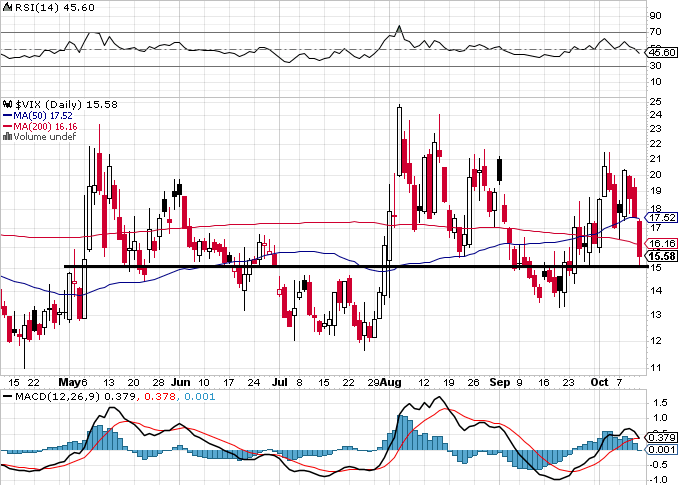Image resolution: width=686 pixels, height=485 pixels.
Task: Select the blue 17.52 price tag
Action: pyautogui.click(x=664, y=217)
